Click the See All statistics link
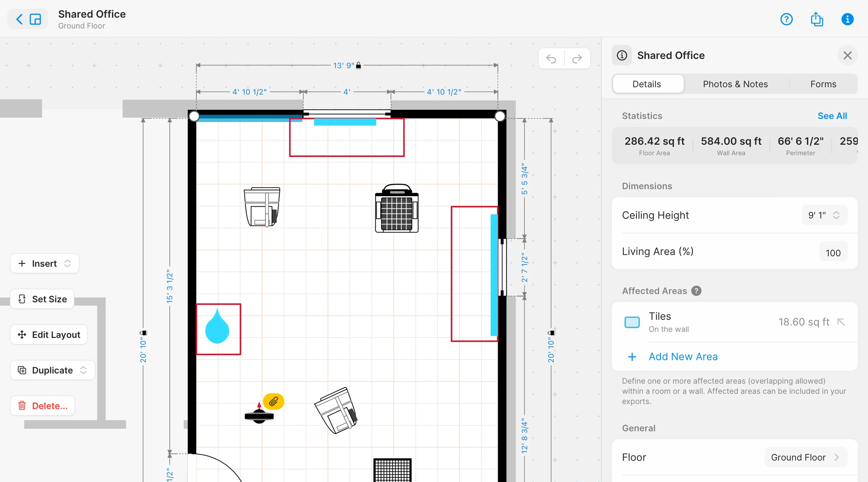 click(832, 116)
